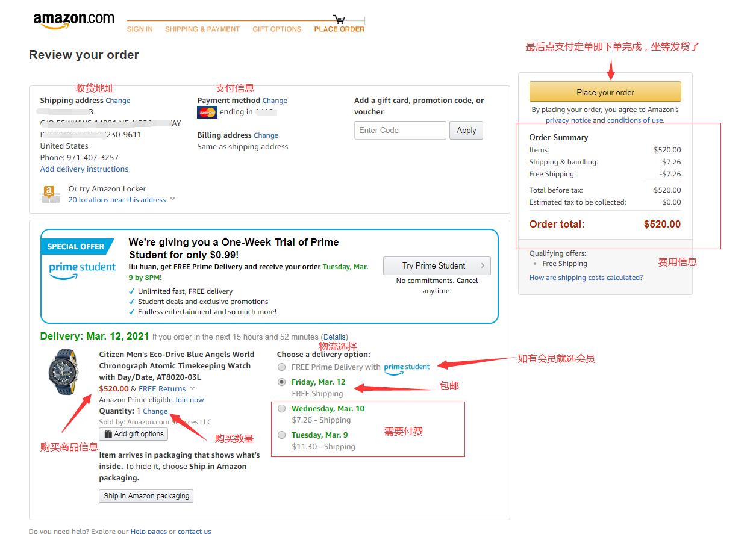Click the Prime Student logo in special offer
The width and height of the screenshot is (756, 534).
click(82, 270)
